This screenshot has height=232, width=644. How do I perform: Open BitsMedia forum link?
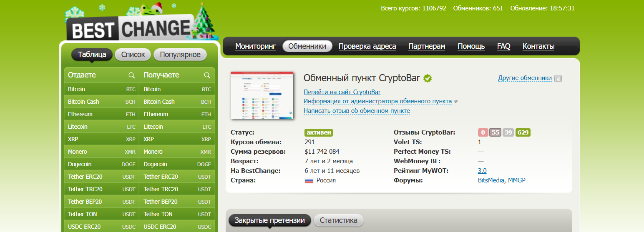491,180
